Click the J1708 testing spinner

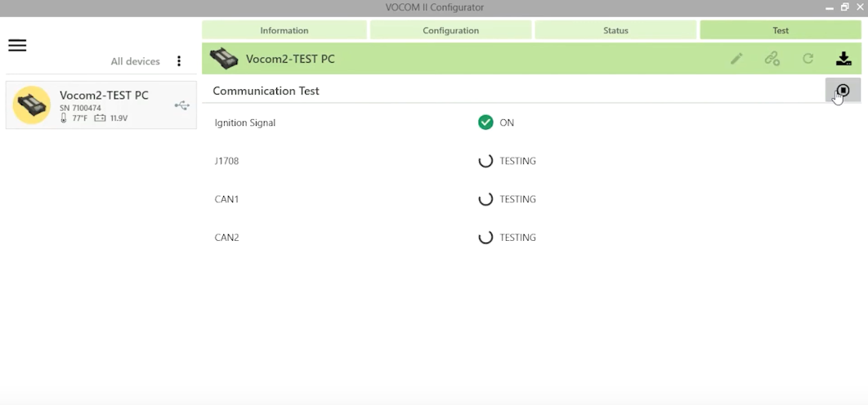point(485,161)
